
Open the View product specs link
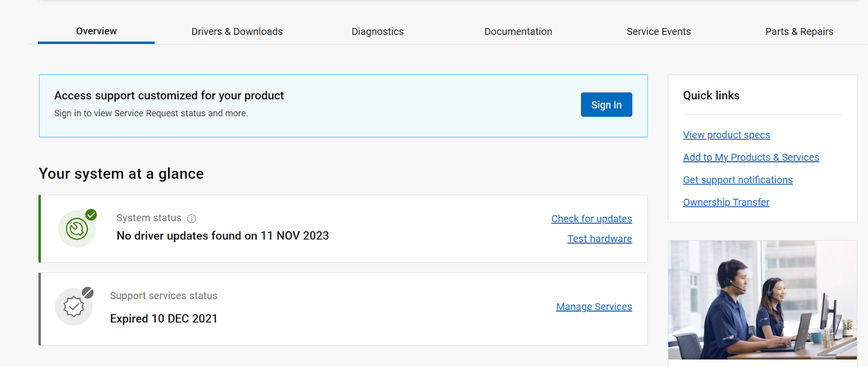coord(726,135)
